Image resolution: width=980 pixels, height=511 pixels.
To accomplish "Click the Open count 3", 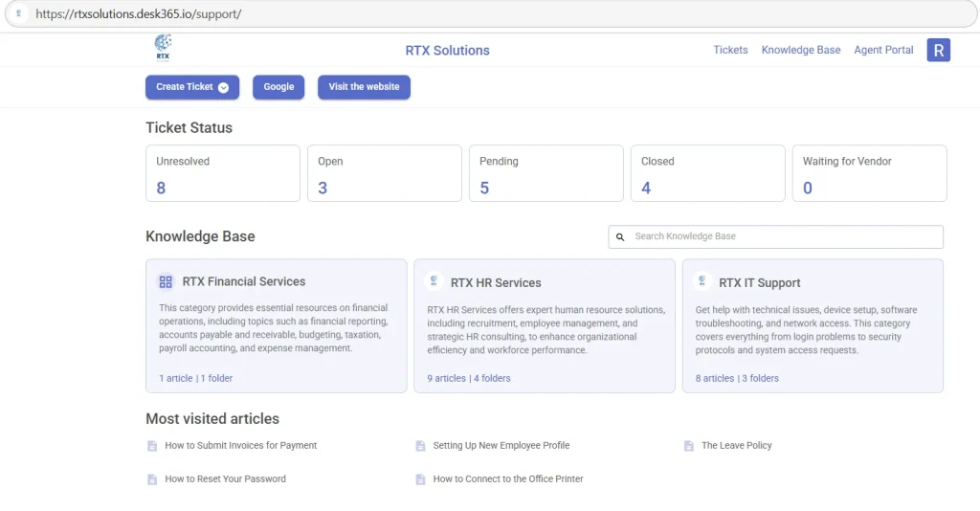I will (x=323, y=188).
